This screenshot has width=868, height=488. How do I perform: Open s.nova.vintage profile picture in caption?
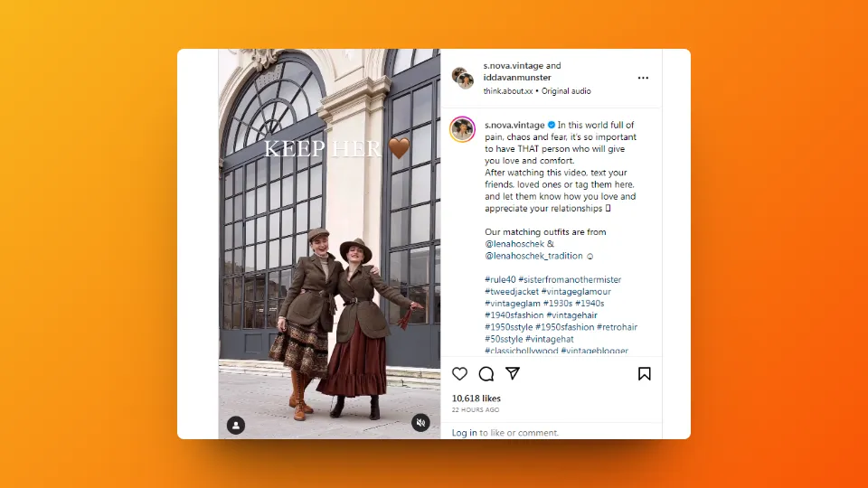pyautogui.click(x=462, y=129)
